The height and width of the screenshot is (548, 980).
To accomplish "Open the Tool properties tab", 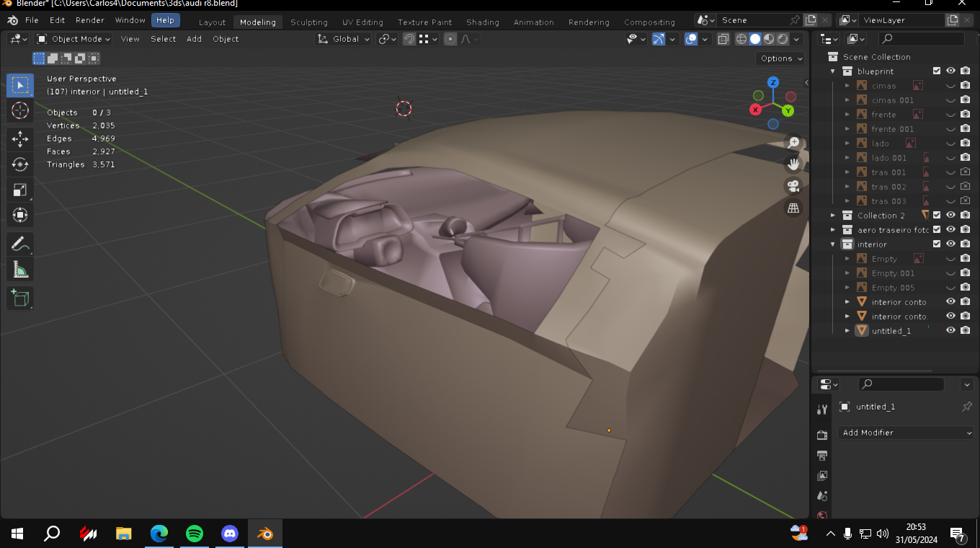I will coord(822,410).
